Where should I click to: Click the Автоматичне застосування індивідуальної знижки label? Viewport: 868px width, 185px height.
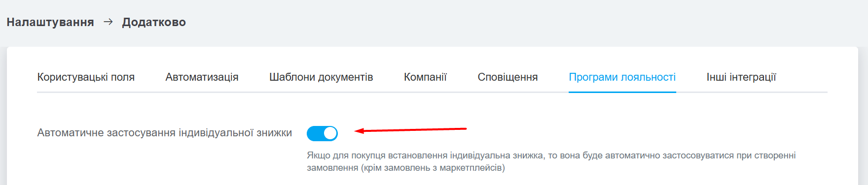(165, 133)
